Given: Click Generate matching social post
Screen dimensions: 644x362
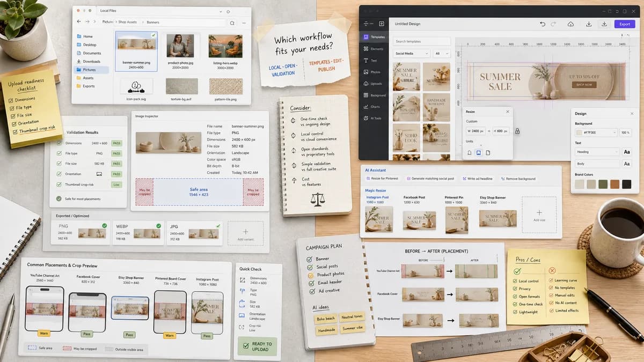Looking at the screenshot, I should (x=430, y=179).
